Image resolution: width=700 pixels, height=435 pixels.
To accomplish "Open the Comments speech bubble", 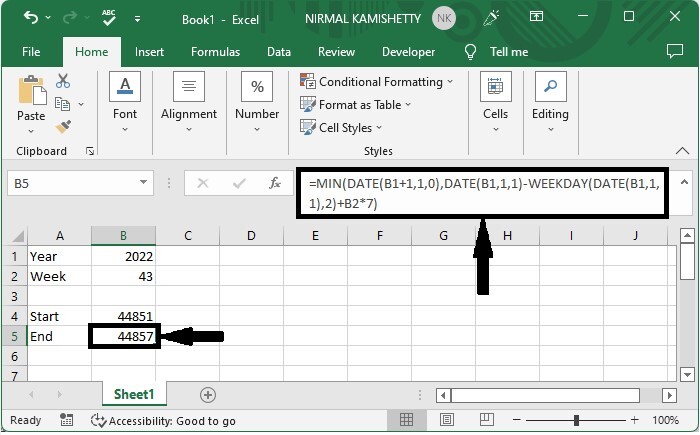I will point(675,51).
